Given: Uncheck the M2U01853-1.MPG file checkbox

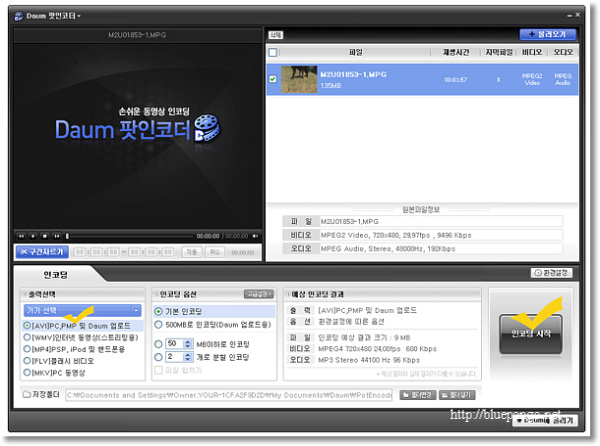Looking at the screenshot, I should [273, 79].
